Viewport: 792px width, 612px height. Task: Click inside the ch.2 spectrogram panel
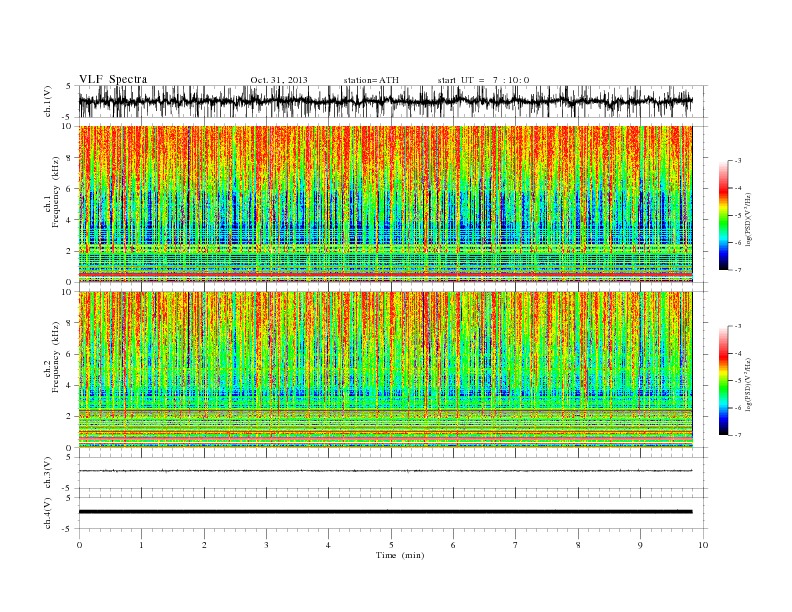pyautogui.click(x=385, y=370)
